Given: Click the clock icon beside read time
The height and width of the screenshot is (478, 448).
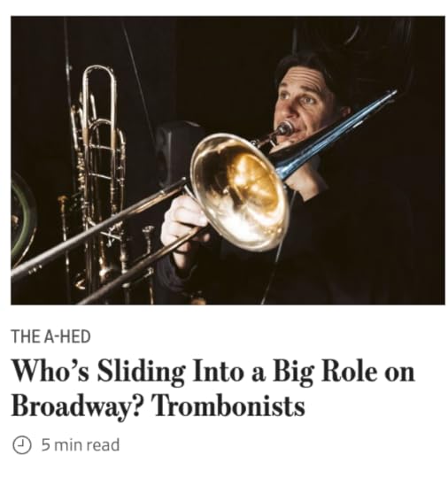Looking at the screenshot, I should [x=21, y=444].
